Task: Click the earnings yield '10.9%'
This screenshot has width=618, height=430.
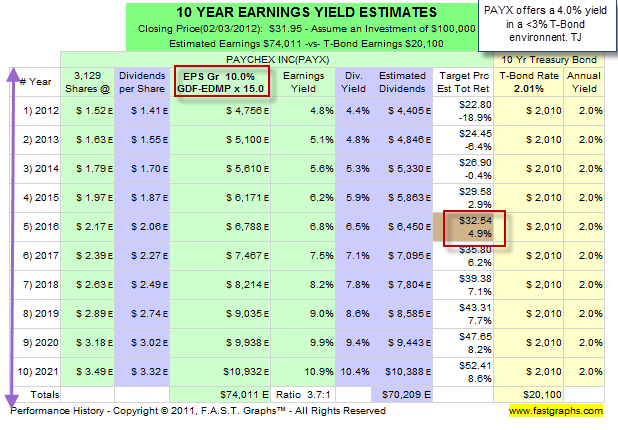Action: [x=319, y=372]
